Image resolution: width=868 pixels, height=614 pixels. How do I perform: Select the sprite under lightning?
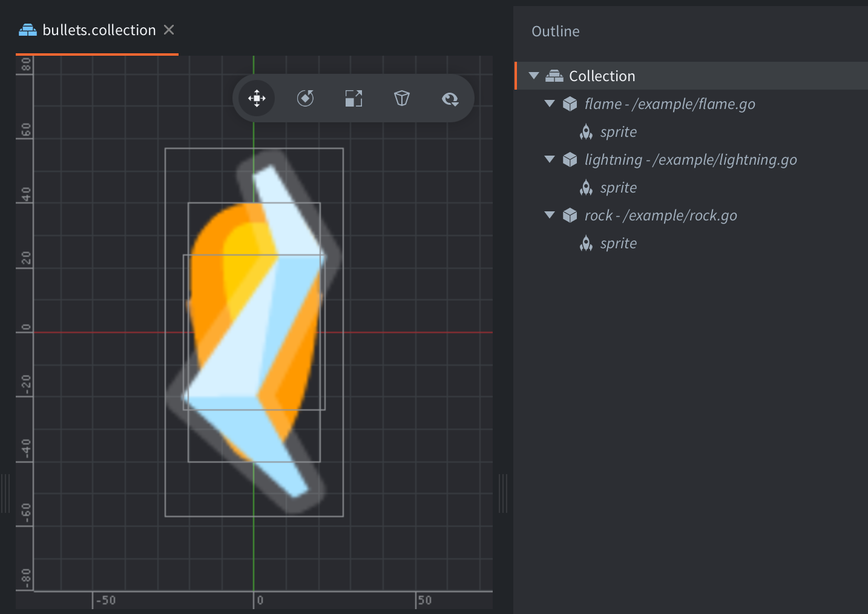618,188
